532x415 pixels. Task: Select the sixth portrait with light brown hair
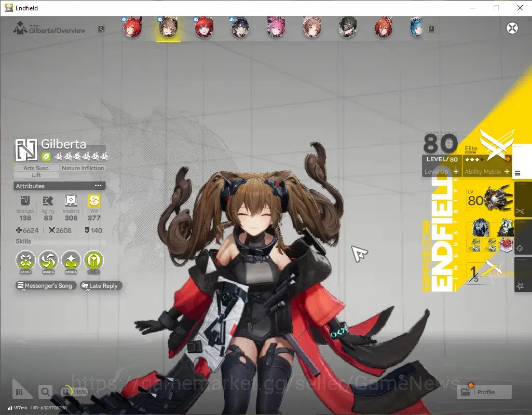click(311, 27)
